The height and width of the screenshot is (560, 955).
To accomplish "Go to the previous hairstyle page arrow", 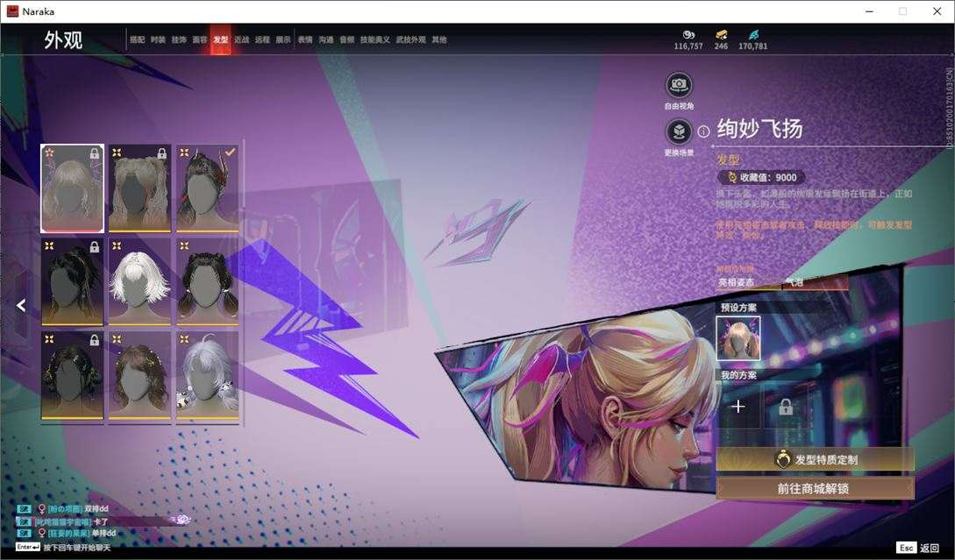I will (x=21, y=305).
